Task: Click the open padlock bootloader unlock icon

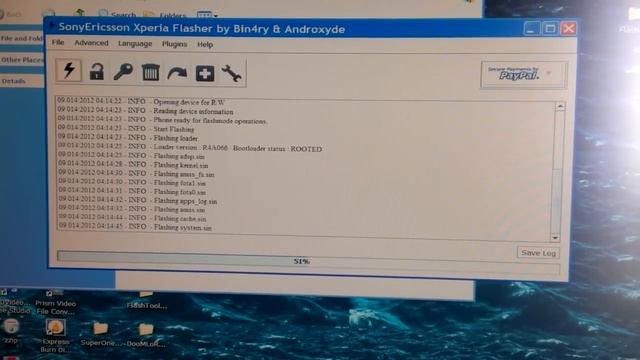Action: [x=97, y=72]
